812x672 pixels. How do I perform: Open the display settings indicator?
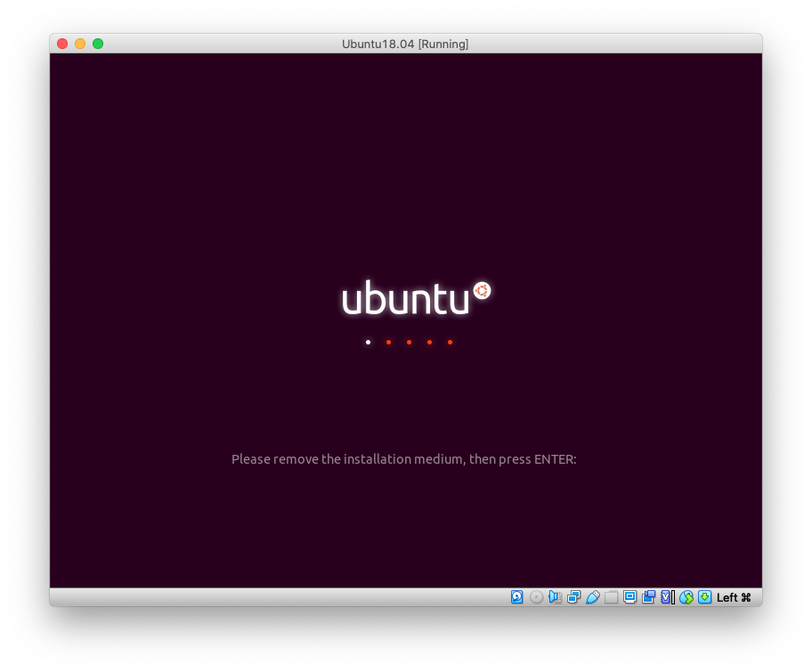point(629,597)
